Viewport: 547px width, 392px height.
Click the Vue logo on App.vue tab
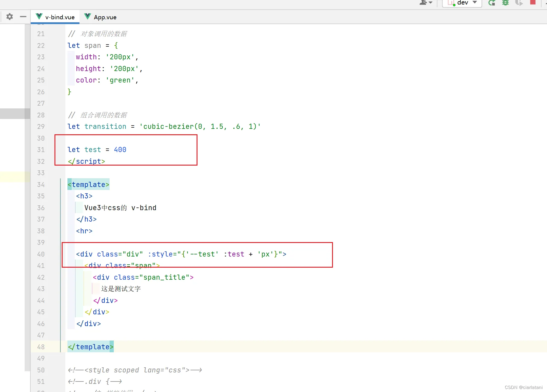tap(87, 17)
